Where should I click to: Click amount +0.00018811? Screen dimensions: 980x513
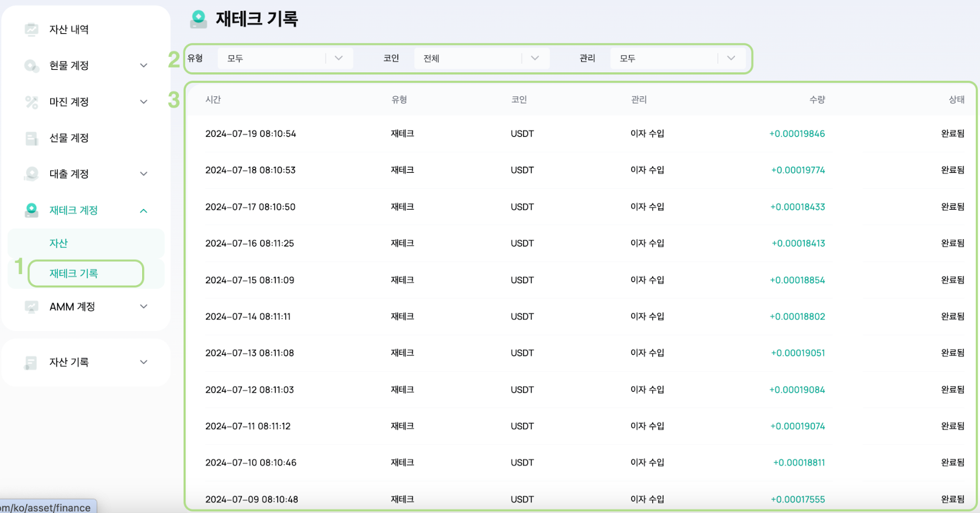point(799,463)
